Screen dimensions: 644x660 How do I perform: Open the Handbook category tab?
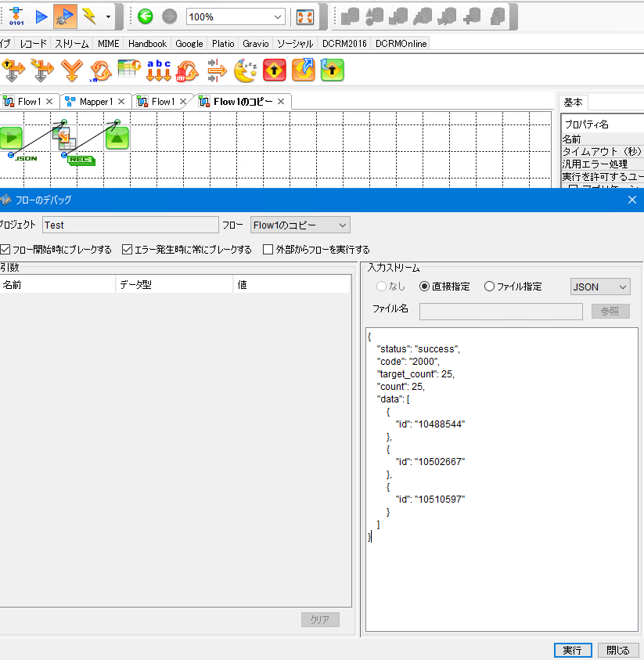click(147, 44)
